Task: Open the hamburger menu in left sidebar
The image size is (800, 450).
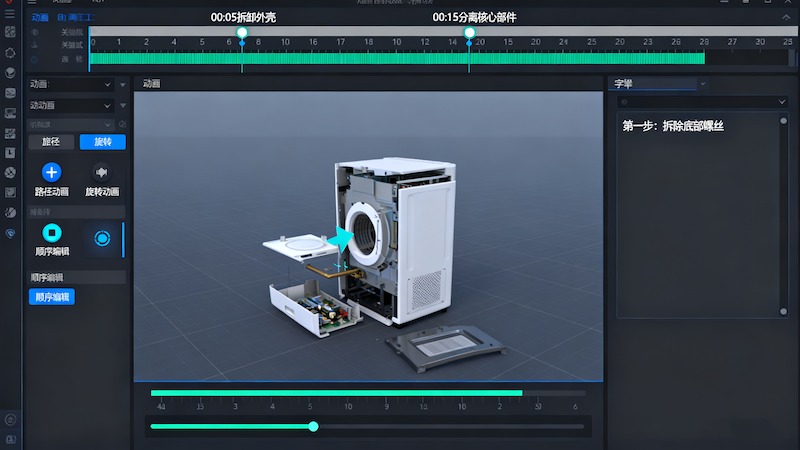Action: point(10,14)
